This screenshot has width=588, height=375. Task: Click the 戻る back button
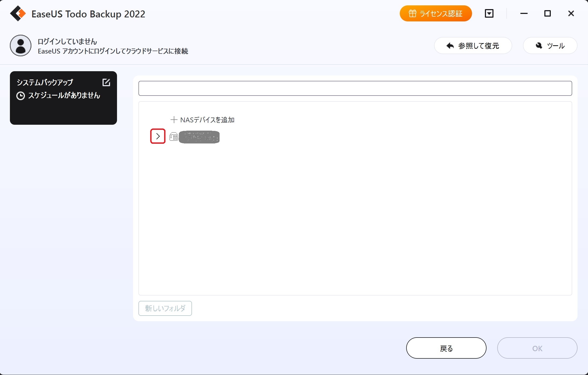point(446,348)
